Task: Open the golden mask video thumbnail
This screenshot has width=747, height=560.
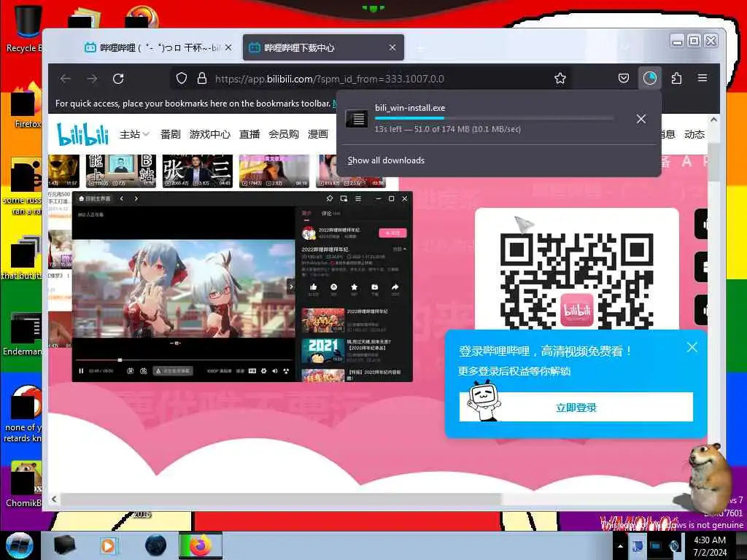Action: pyautogui.click(x=64, y=171)
